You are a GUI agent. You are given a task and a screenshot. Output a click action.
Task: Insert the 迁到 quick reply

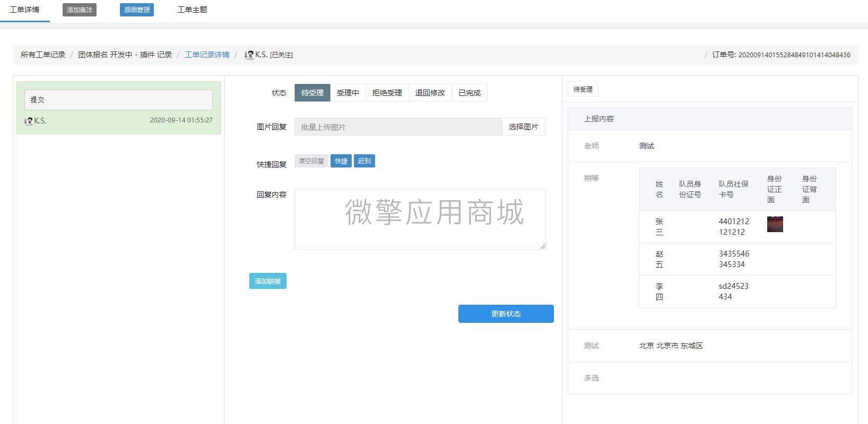tap(364, 161)
